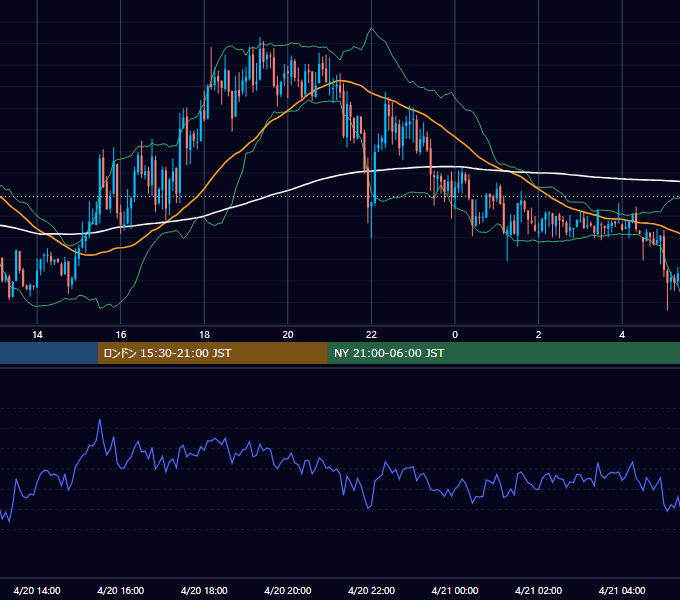The width and height of the screenshot is (680, 600).
Task: Select the blue session bar before ロンドン
Action: coord(49,353)
